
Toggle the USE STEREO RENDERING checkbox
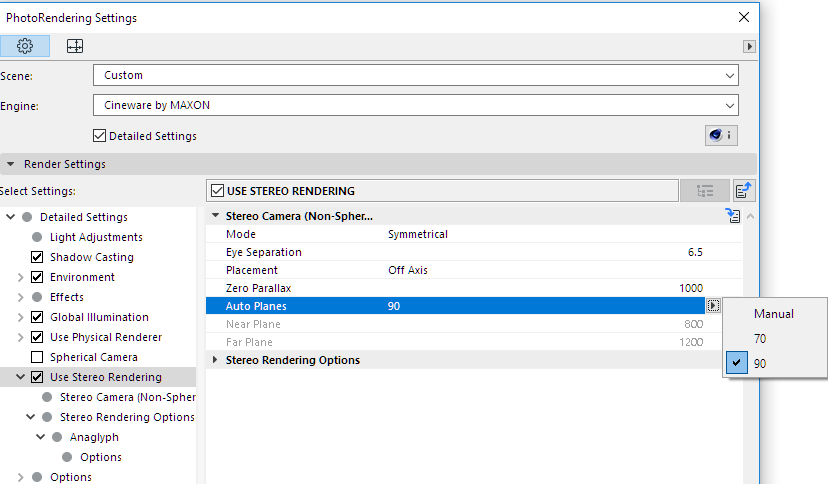point(217,191)
